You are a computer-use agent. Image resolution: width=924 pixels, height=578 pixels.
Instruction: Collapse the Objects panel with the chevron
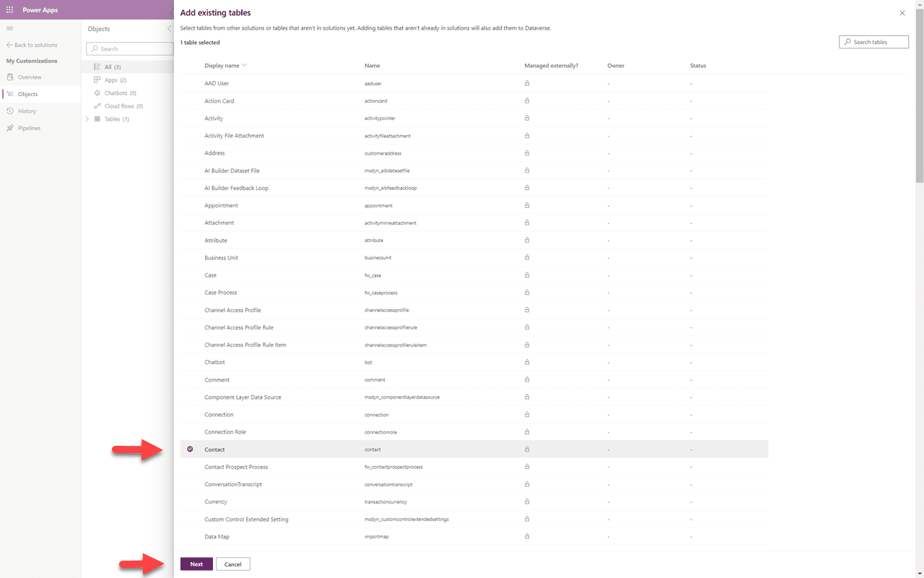point(168,29)
